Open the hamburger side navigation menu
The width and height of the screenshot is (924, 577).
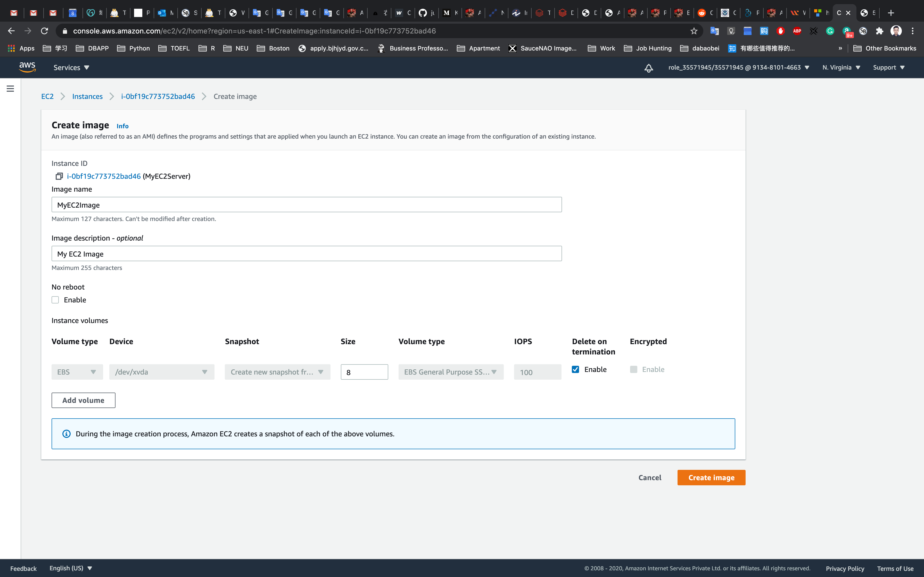(10, 89)
